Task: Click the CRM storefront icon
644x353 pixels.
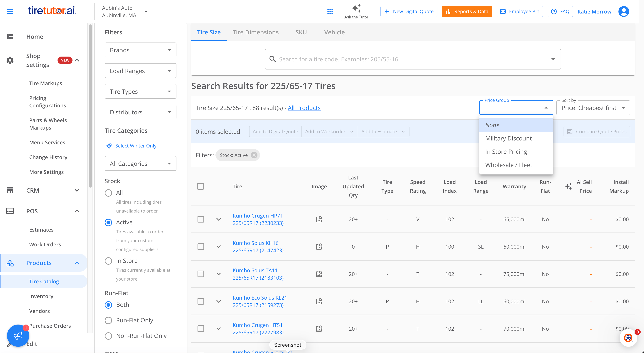Action: tap(10, 190)
